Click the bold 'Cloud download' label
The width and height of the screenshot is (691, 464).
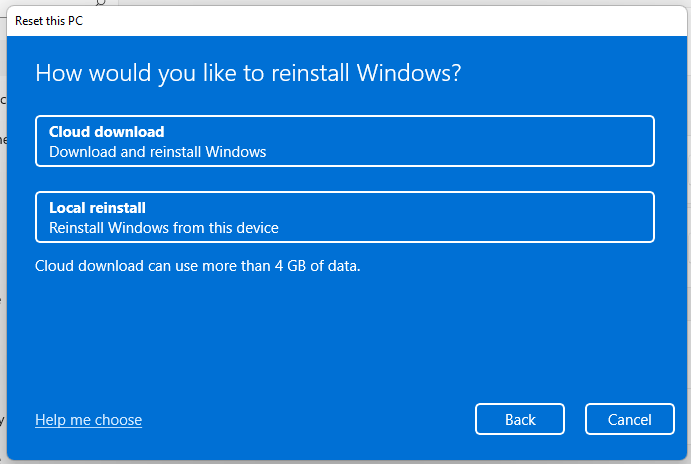pyautogui.click(x=106, y=132)
